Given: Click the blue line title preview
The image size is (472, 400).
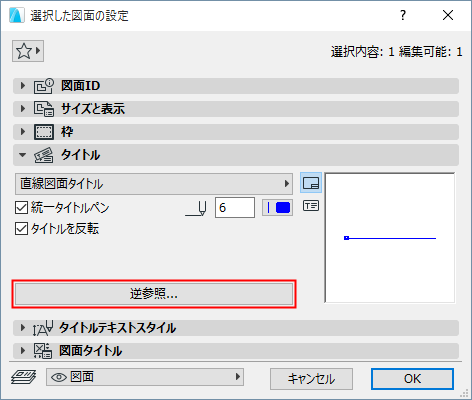Looking at the screenshot, I should 390,238.
